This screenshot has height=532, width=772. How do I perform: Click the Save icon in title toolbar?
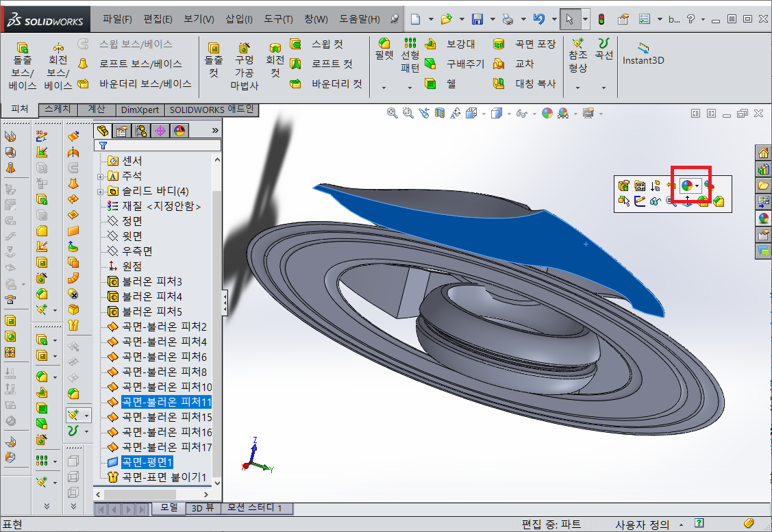click(x=477, y=19)
